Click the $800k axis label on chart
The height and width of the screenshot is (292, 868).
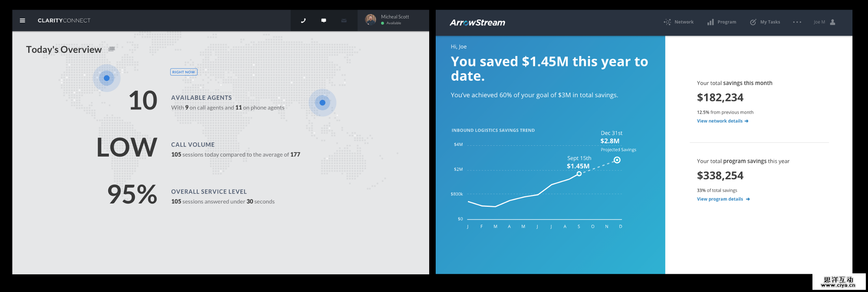457,194
